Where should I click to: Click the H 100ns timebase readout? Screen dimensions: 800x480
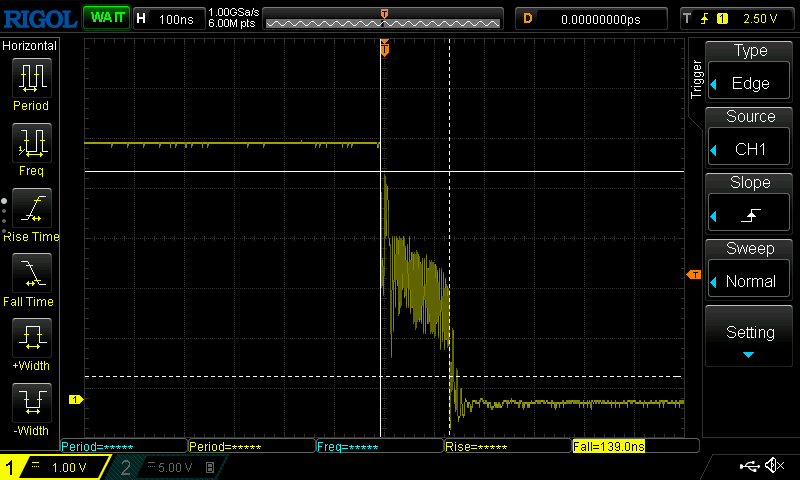point(167,19)
